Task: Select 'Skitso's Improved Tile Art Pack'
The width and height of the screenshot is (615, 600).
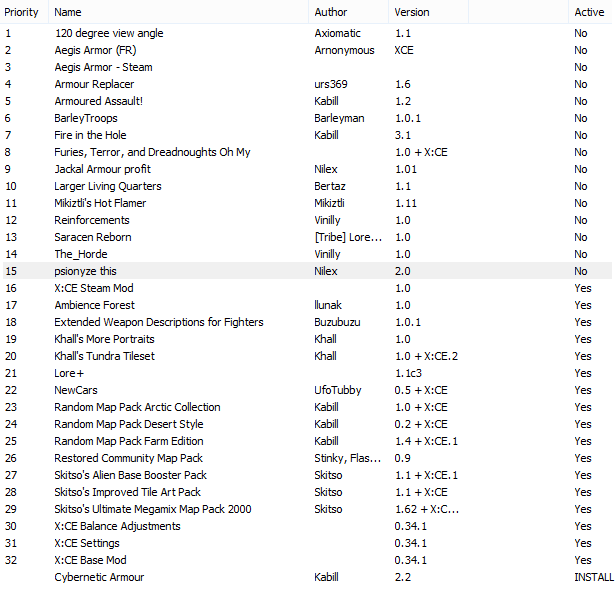Action: tap(127, 492)
